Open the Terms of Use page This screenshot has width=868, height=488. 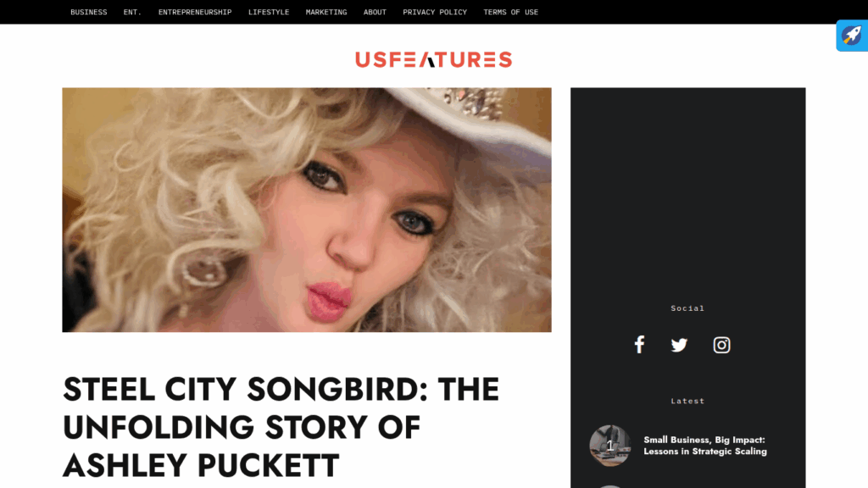point(510,12)
